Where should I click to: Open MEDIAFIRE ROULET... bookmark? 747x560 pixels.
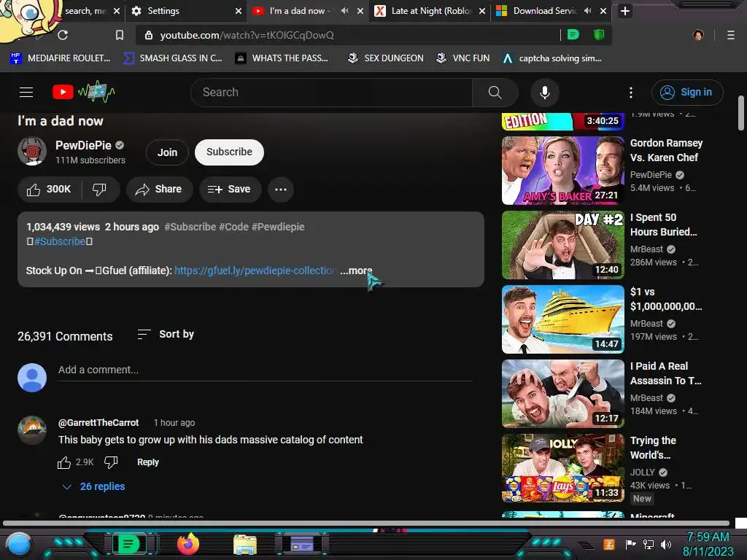(61, 58)
